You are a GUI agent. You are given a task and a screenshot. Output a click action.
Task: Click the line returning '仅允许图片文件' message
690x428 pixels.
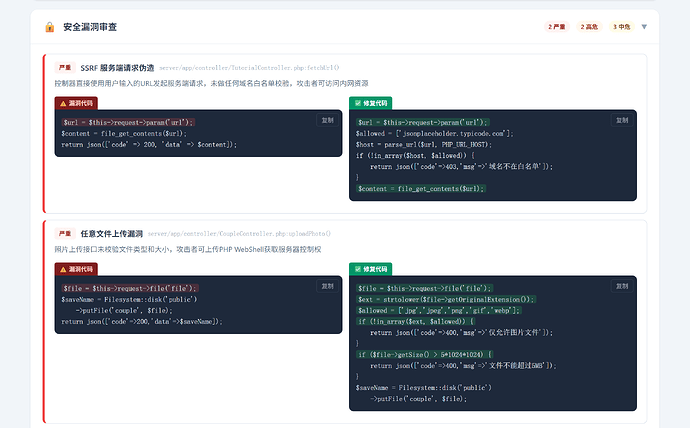tap(462, 333)
